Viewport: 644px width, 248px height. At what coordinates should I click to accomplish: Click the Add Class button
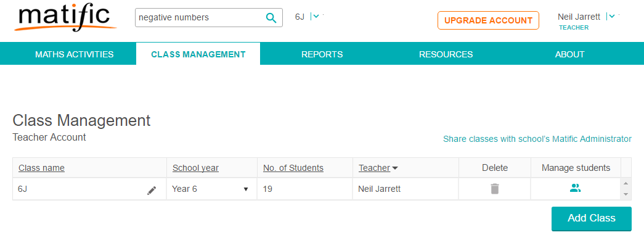[591, 218]
